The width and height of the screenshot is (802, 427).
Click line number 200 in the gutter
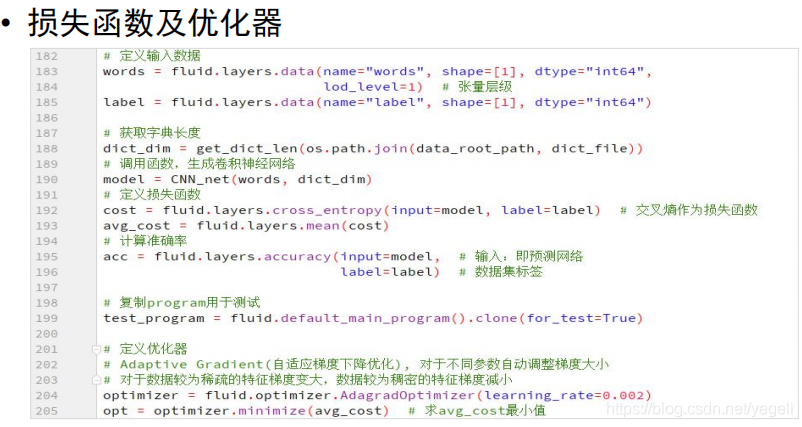click(47, 334)
